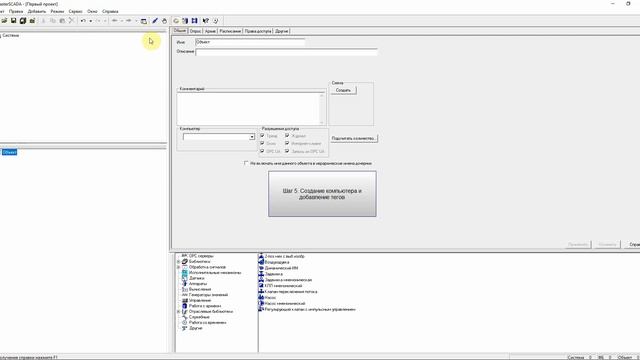The width and height of the screenshot is (640, 360).
Task: Click the Undo arrow toolbar icon
Action: [83, 21]
